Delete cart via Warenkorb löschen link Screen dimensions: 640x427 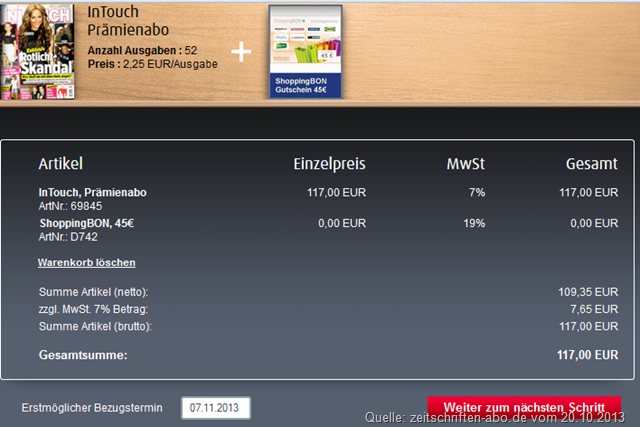click(x=87, y=262)
